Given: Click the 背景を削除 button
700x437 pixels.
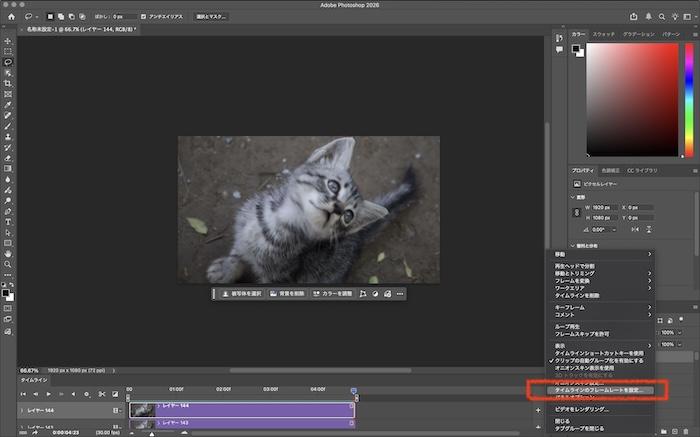Looking at the screenshot, I should 287,294.
